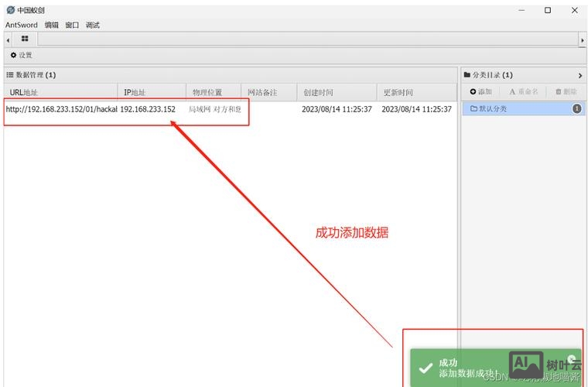Select the http://192.168.233.152/01/hackal URL cell
The image size is (588, 387).
tap(61, 109)
